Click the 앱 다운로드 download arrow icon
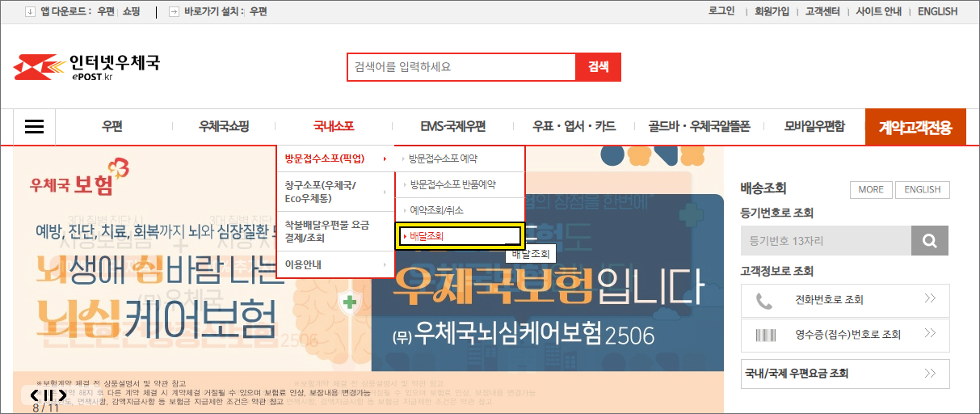This screenshot has height=414, width=980. tap(31, 11)
